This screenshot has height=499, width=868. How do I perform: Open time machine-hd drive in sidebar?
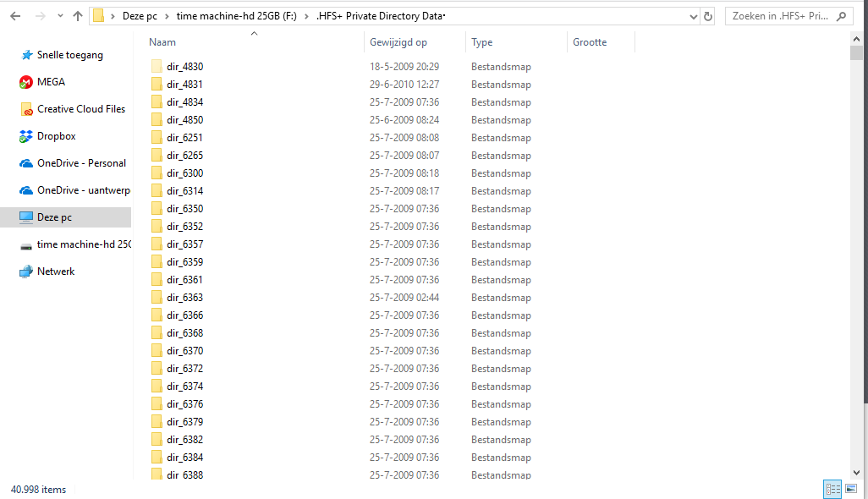[84, 244]
